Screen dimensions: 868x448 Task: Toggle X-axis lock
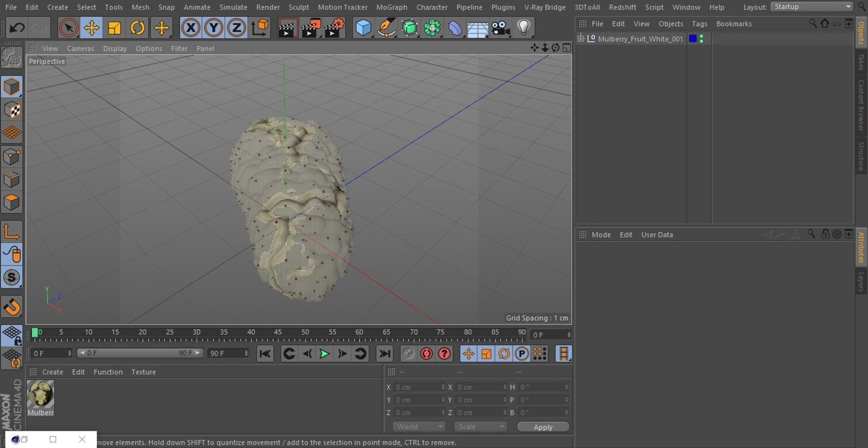191,28
